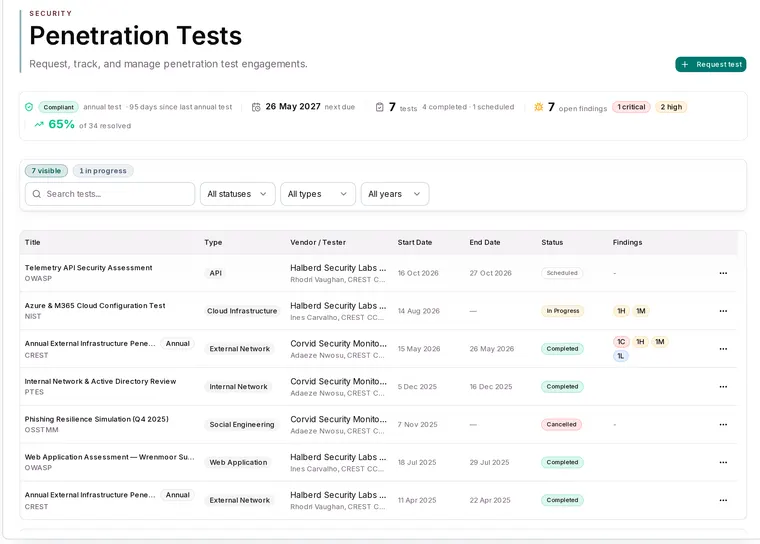The height and width of the screenshot is (544, 760).
Task: Click the Annual tag on the 2026 infrastructure test
Action: tap(178, 343)
